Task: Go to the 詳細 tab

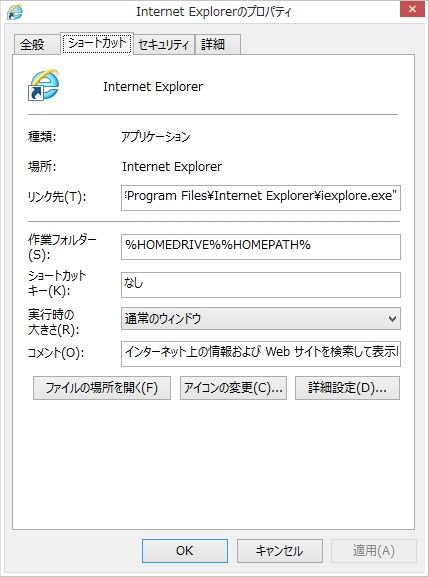Action: click(217, 45)
